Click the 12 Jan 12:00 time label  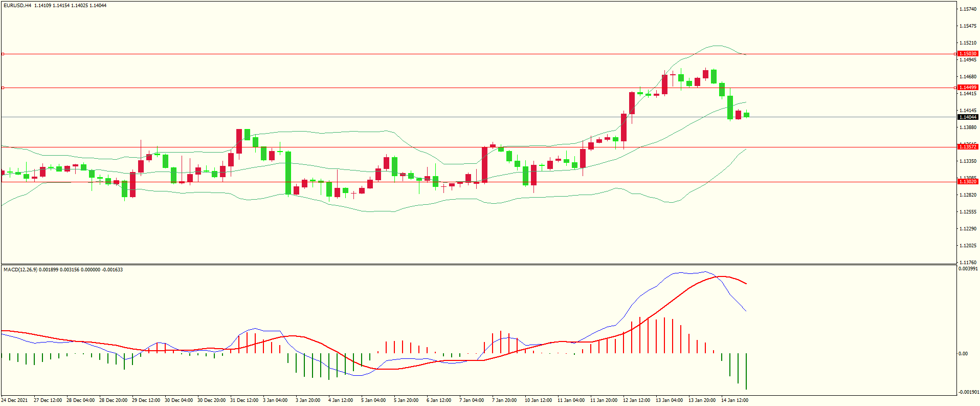(636, 400)
